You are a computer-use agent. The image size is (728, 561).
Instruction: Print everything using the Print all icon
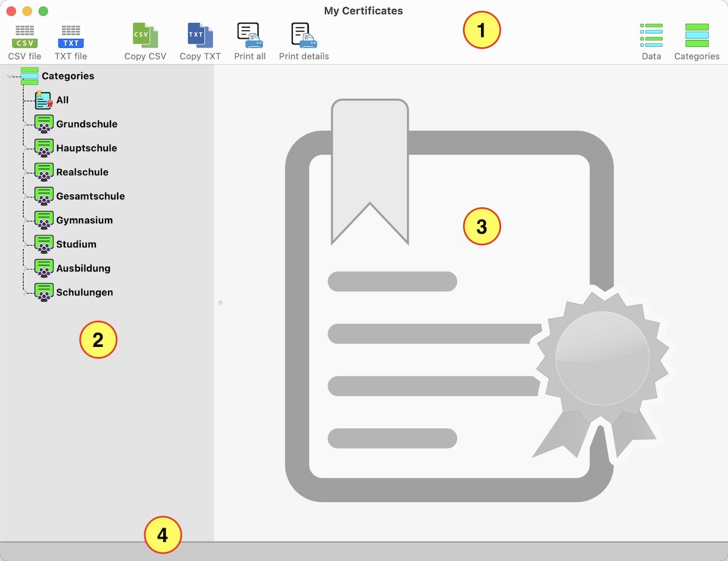pyautogui.click(x=250, y=35)
